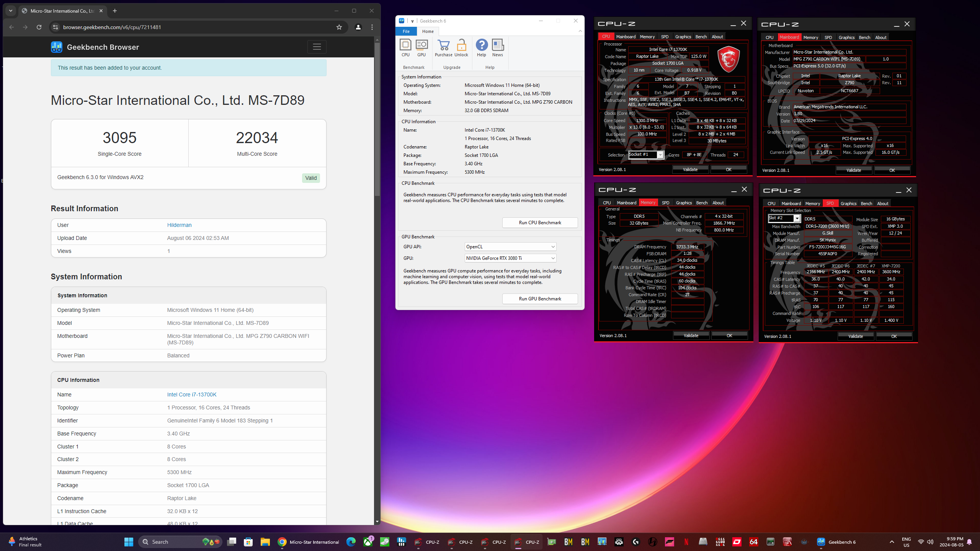980x551 pixels.
Task: Close the Micro-Star International Chrome tab
Action: click(x=101, y=11)
